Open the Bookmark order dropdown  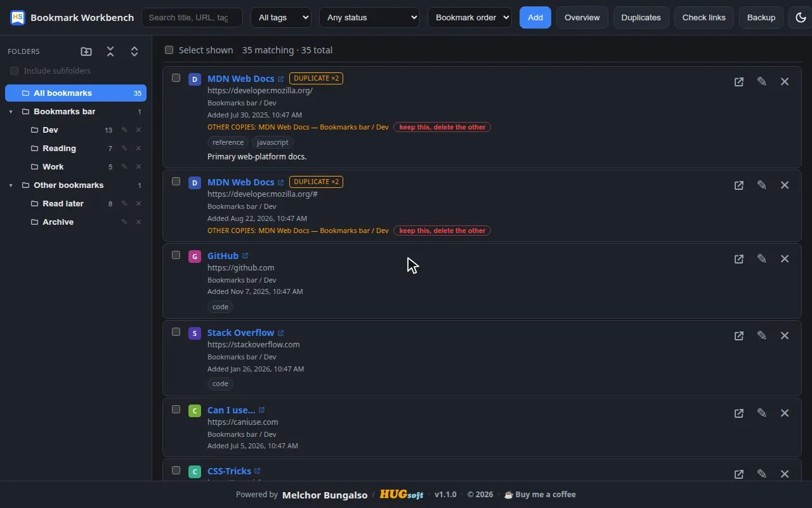(x=469, y=18)
